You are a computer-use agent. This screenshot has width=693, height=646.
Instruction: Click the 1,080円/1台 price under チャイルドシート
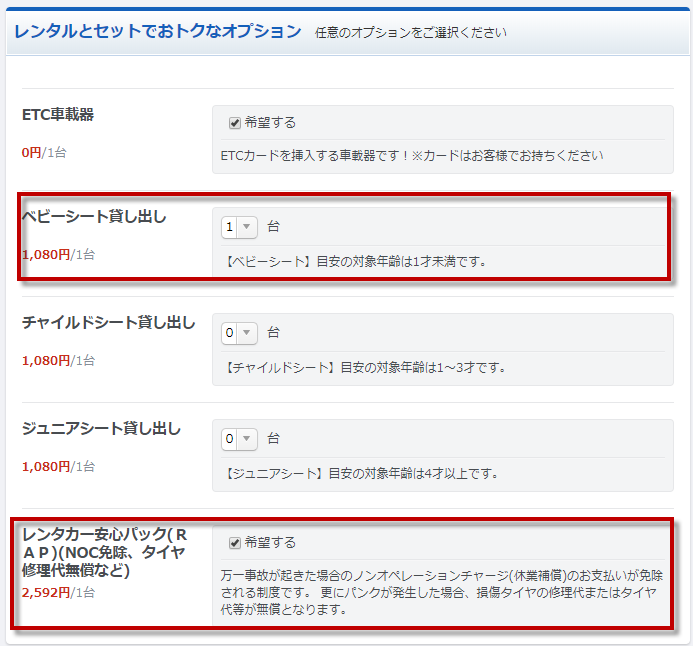coord(58,361)
